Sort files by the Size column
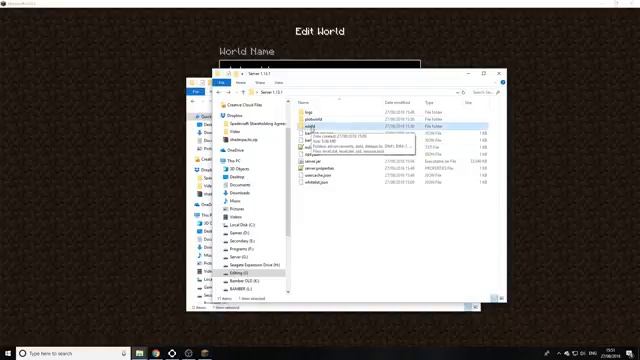 [x=468, y=102]
